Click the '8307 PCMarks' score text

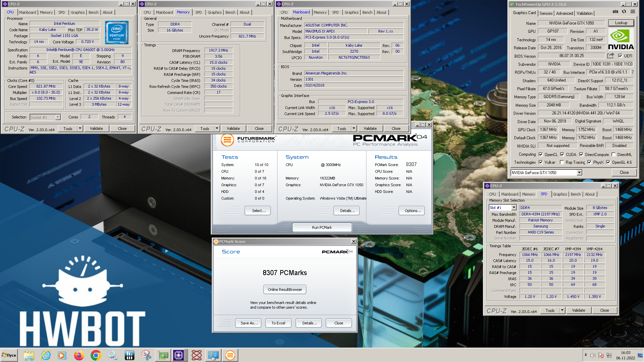pos(285,273)
